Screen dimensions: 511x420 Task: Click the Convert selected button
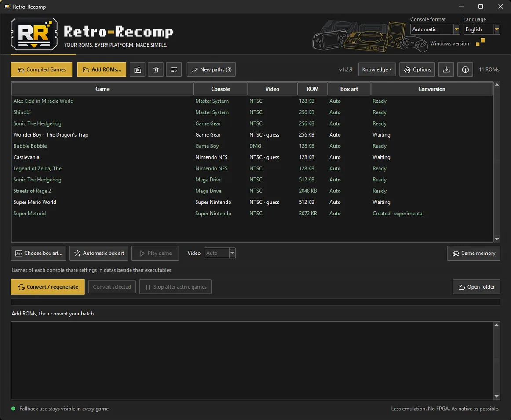click(112, 287)
